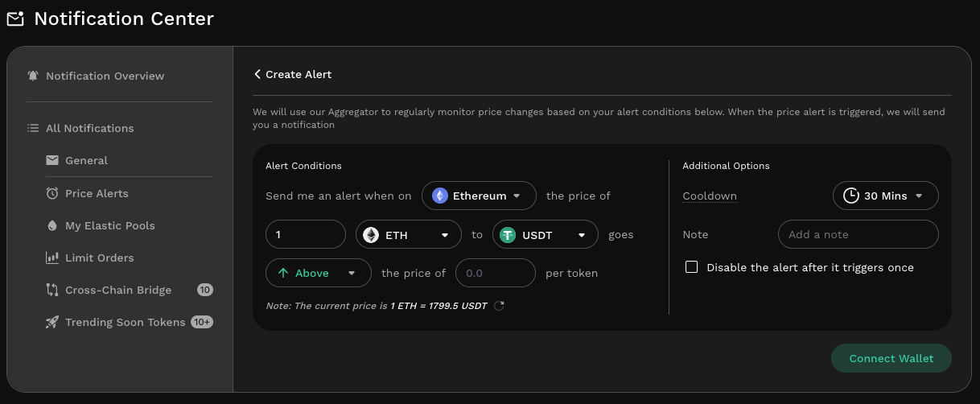Click the refresh current price icon
The height and width of the screenshot is (404, 980).
[x=499, y=306]
